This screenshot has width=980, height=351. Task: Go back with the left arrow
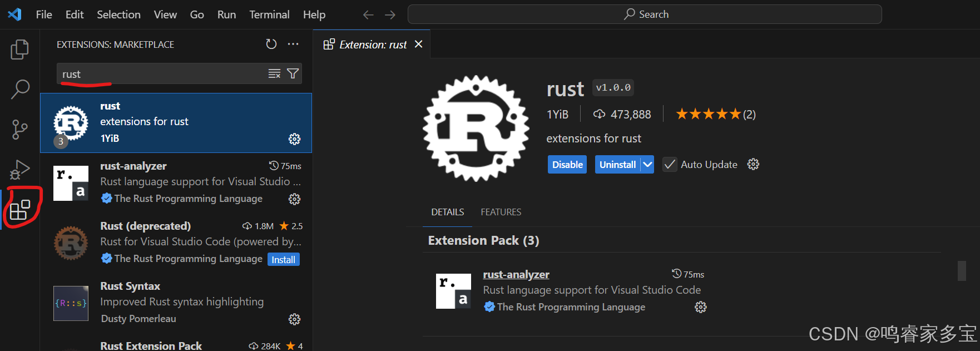368,15
